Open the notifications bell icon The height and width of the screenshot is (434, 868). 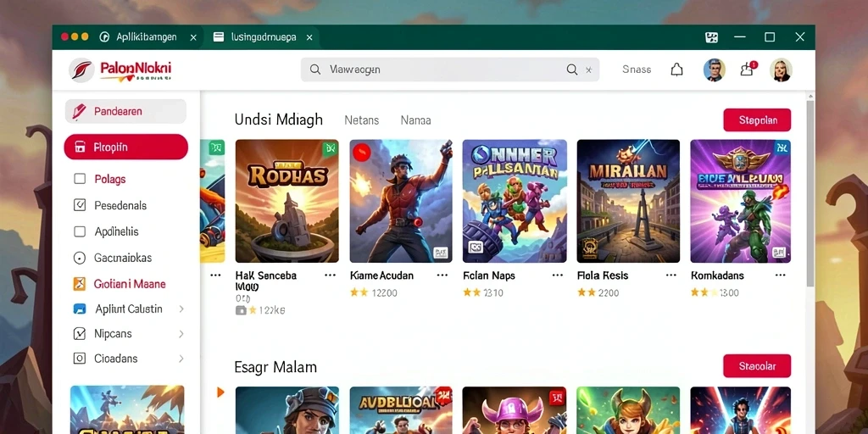[676, 70]
